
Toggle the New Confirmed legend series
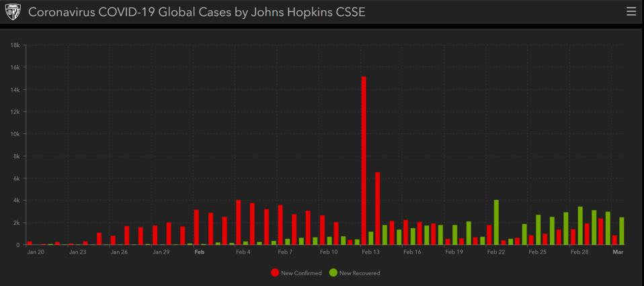coord(300,273)
